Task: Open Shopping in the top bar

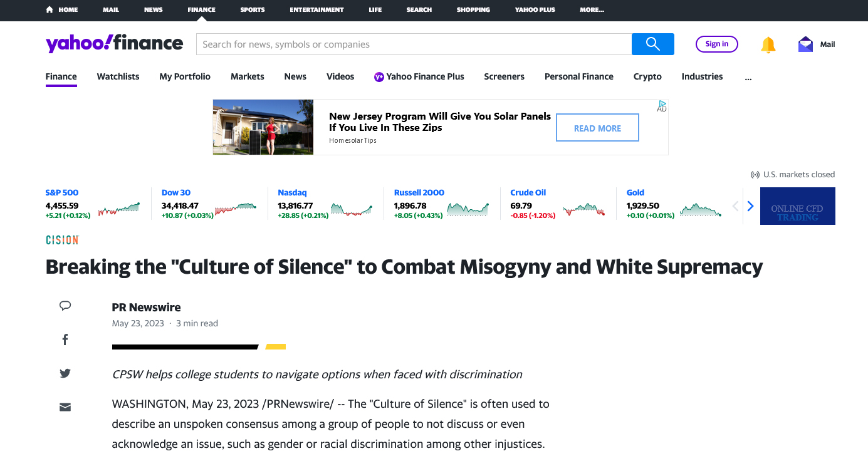Action: tap(473, 9)
